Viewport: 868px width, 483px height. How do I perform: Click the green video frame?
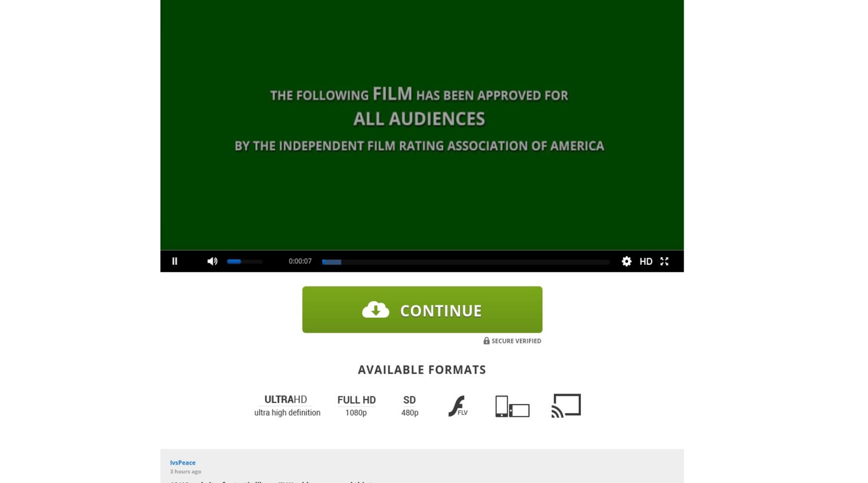[422, 125]
